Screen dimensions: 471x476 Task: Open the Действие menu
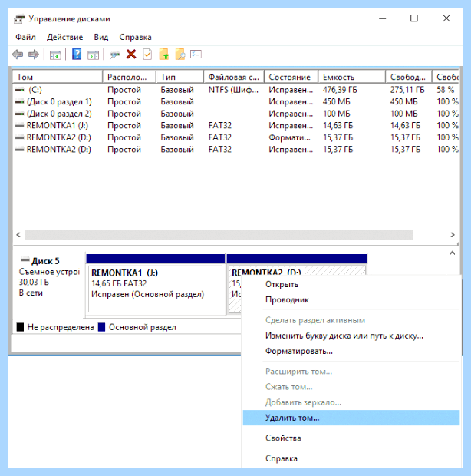point(64,37)
